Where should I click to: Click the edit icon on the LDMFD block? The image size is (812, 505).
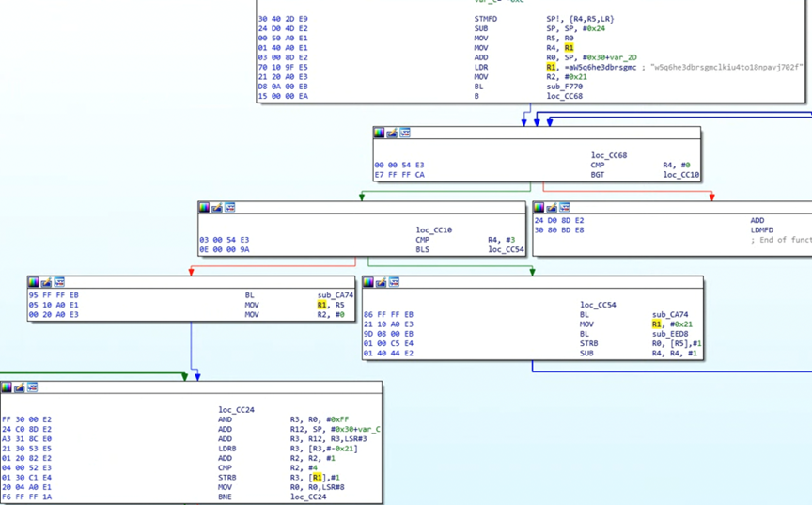click(x=552, y=207)
